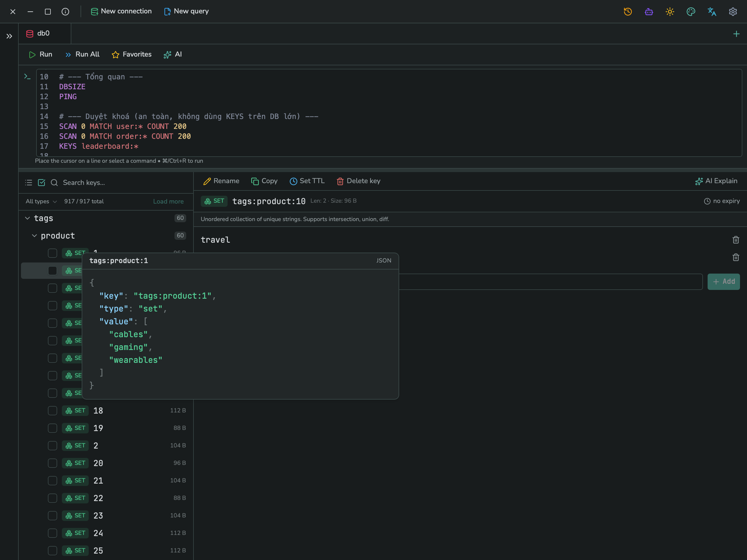The height and width of the screenshot is (560, 747).
Task: Check the checkbox for key 20
Action: coord(52,463)
